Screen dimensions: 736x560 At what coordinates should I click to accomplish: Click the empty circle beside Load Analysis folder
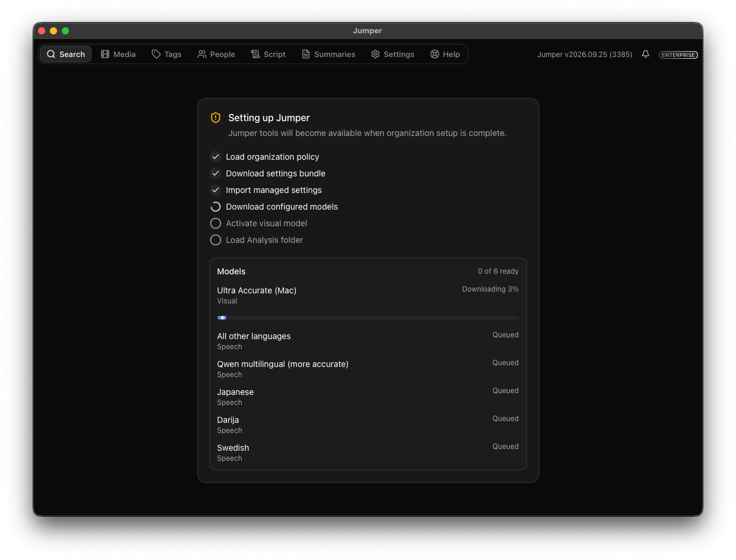[x=216, y=240]
